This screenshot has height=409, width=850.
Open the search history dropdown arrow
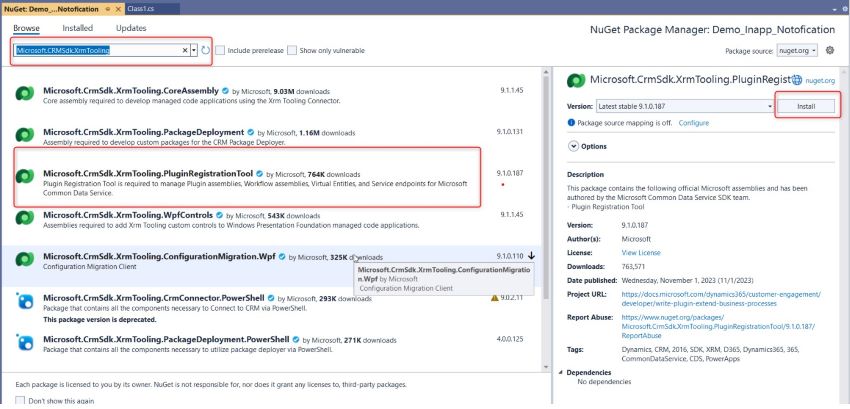point(194,50)
